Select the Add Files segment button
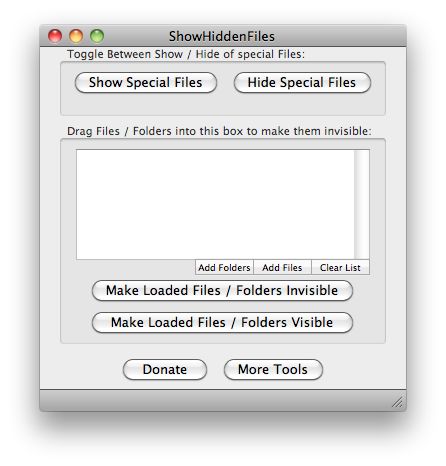 tap(282, 267)
